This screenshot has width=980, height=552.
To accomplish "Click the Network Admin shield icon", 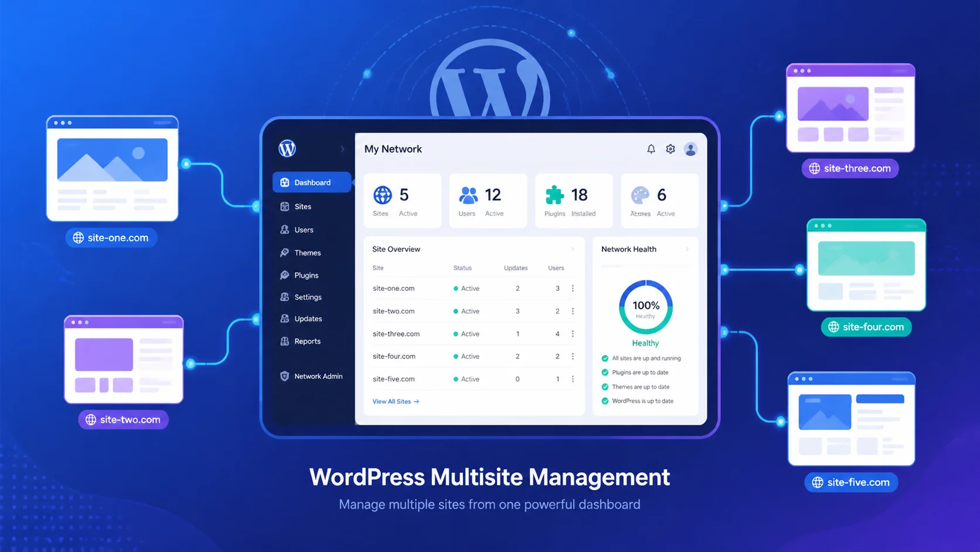I will point(284,376).
